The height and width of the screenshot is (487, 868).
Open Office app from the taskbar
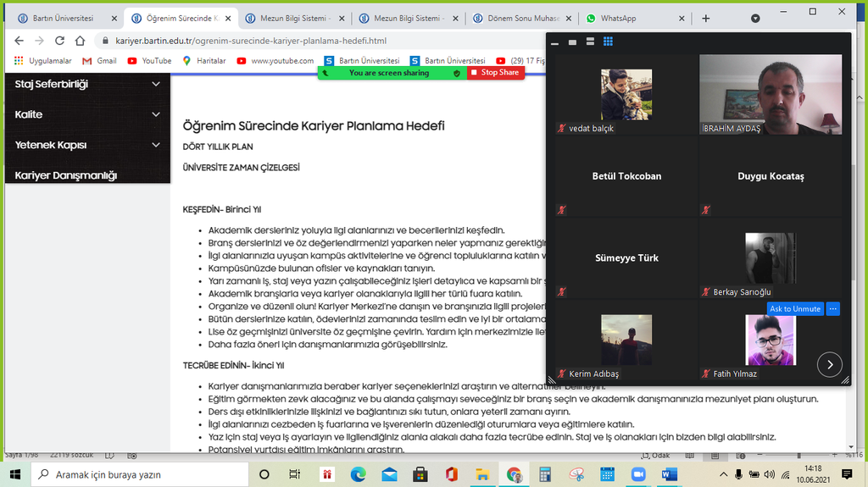(451, 474)
